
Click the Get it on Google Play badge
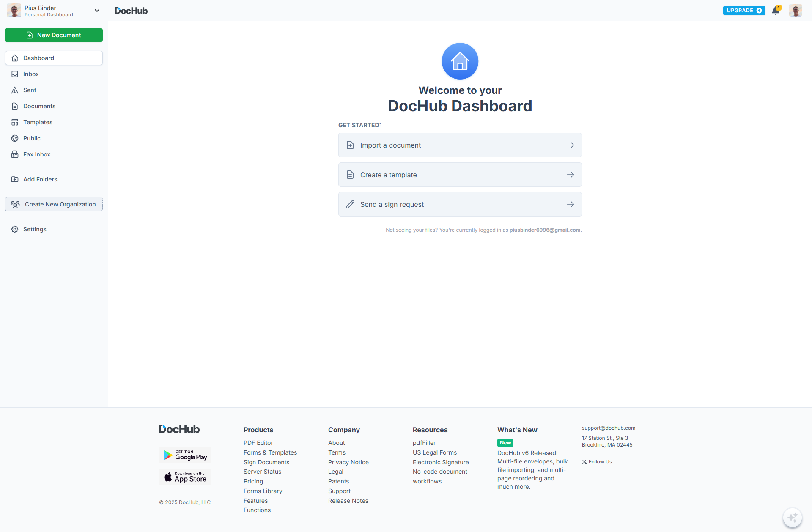(x=185, y=455)
